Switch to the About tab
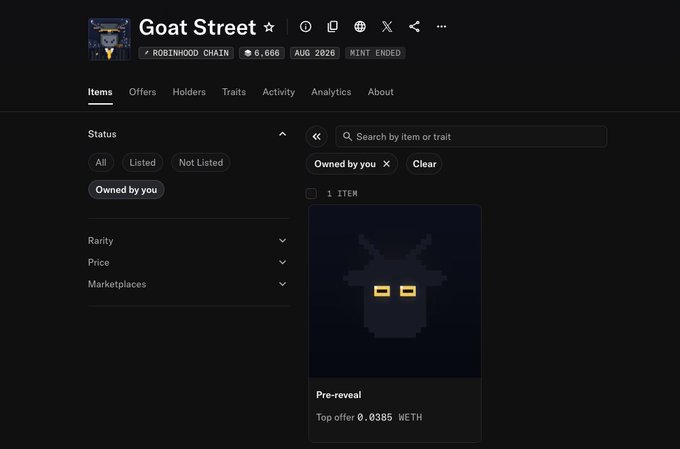 (x=381, y=92)
